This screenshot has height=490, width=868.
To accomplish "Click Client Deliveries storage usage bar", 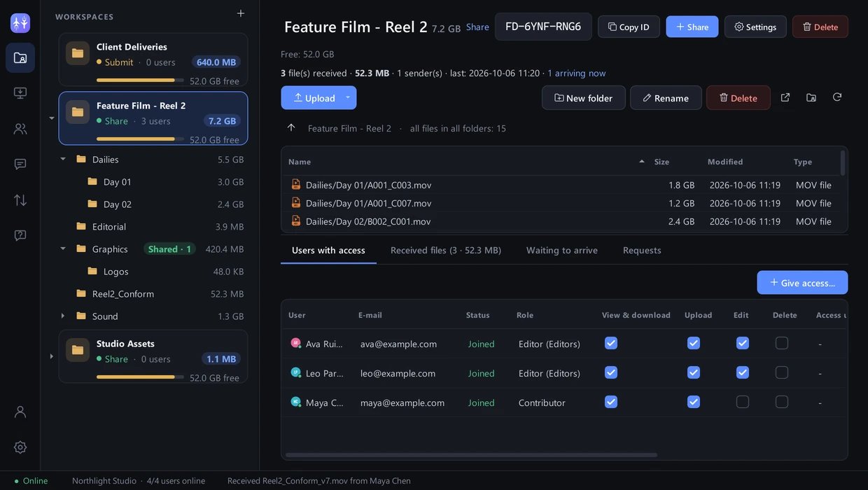I will (140, 80).
